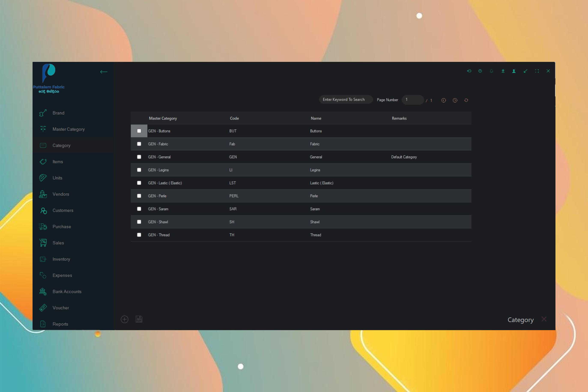Image resolution: width=588 pixels, height=392 pixels.
Task: Click the Bank Accounts icon
Action: point(43,292)
